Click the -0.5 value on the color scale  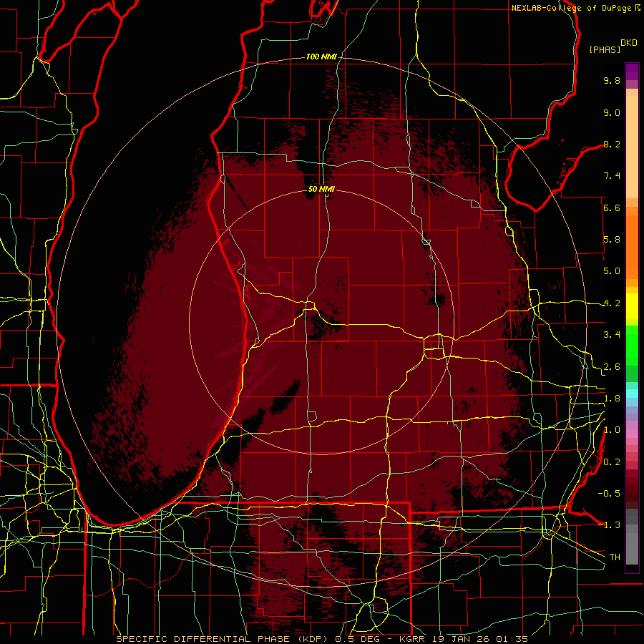609,494
